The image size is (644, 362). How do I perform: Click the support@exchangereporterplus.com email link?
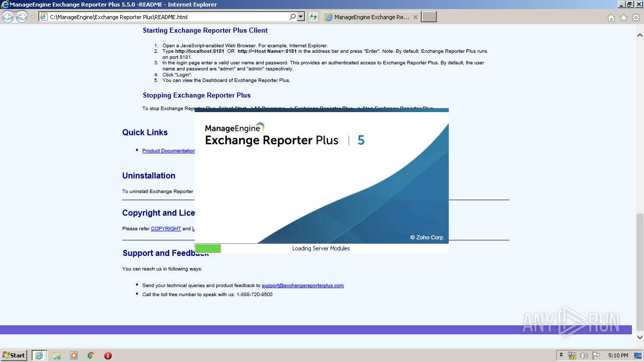303,286
